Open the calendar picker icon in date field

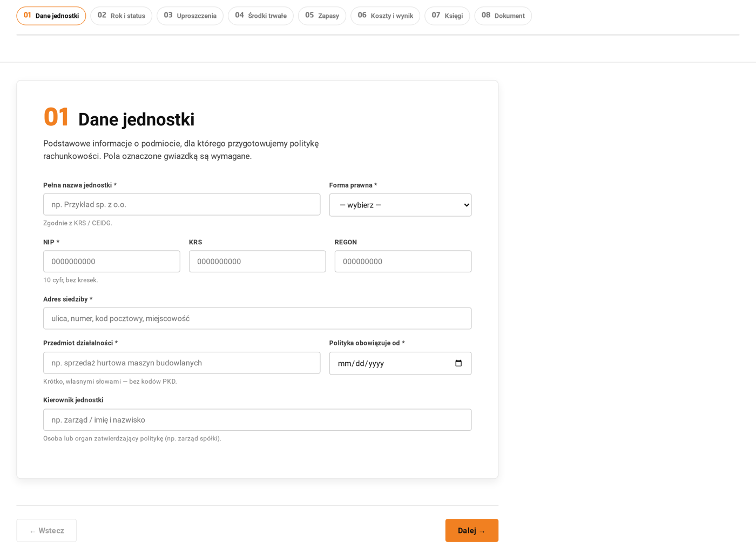pos(458,363)
